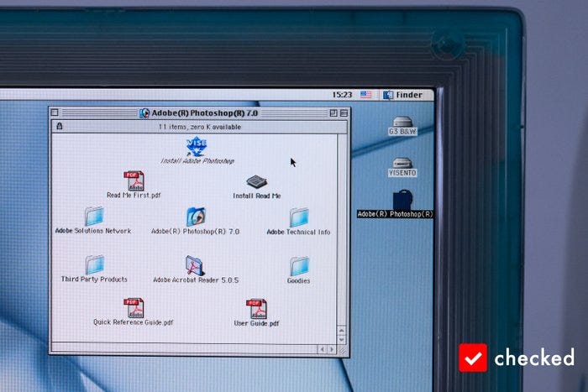Select the Adobe(R) Photoshop(R) CD on desktop
The width and height of the screenshot is (588, 392).
point(402,200)
